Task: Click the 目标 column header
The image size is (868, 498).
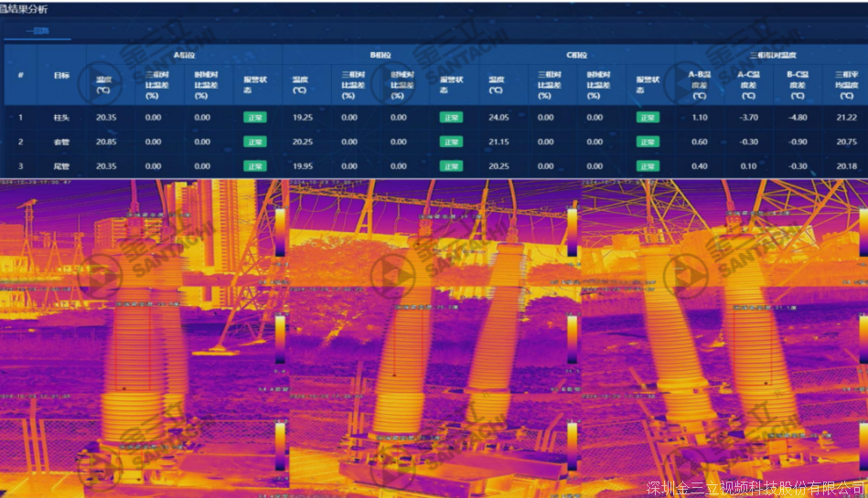Action: click(x=62, y=75)
